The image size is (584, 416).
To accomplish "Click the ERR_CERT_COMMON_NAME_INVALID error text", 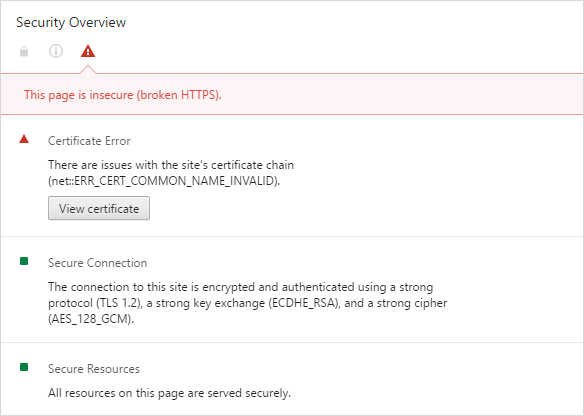I will pos(164,181).
